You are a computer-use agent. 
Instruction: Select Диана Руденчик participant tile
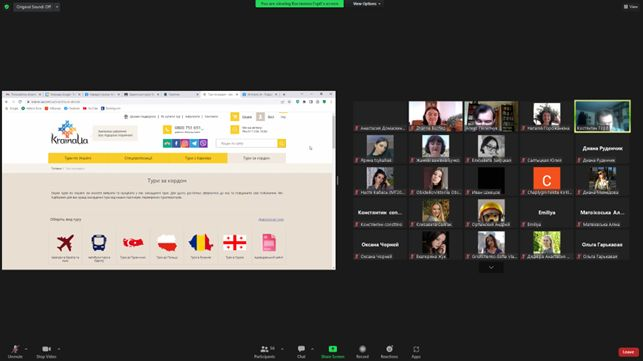pyautogui.click(x=602, y=149)
